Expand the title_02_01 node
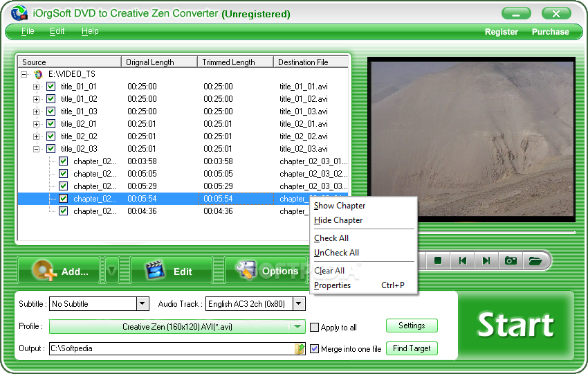588x374 pixels. [37, 124]
